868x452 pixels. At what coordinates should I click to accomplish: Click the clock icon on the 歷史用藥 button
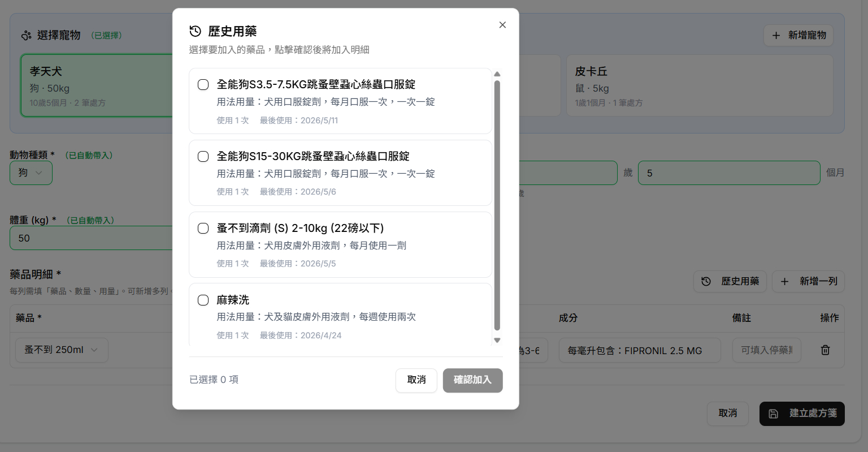706,281
